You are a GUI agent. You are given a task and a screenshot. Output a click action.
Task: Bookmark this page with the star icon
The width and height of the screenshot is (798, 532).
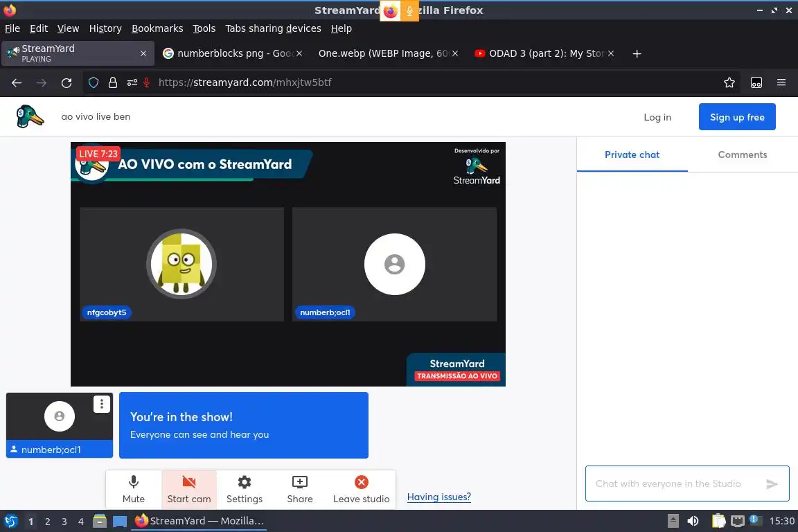click(x=729, y=82)
